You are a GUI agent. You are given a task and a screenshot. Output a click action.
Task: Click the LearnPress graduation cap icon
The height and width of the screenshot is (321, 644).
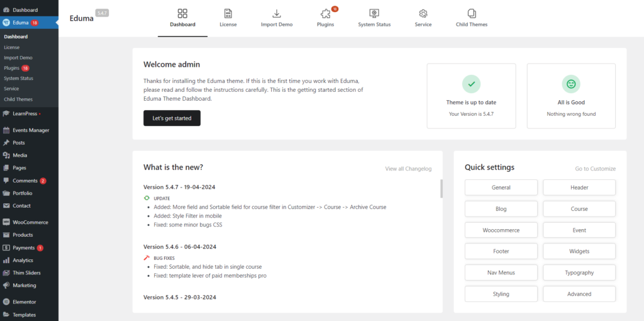click(x=6, y=113)
